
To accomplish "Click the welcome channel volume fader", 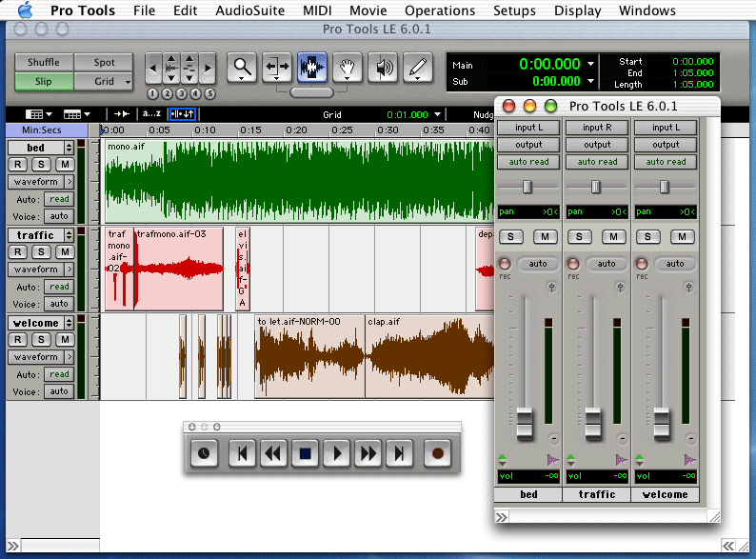I will point(662,424).
